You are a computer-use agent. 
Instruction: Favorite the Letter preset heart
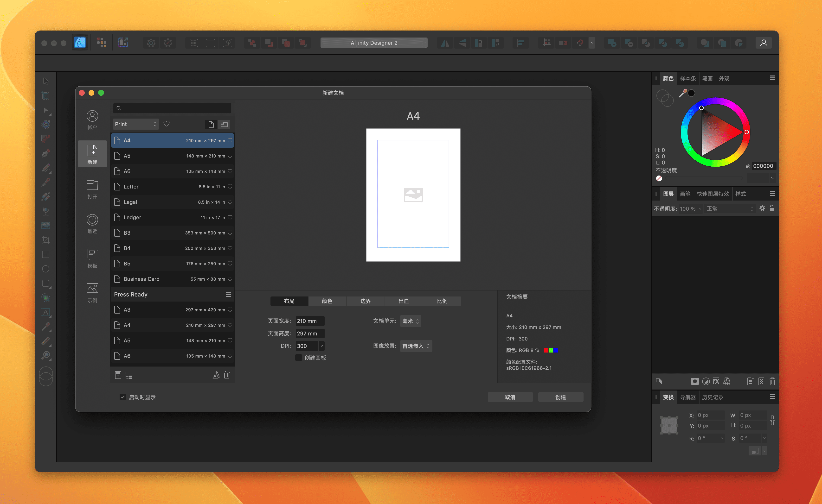click(x=230, y=187)
